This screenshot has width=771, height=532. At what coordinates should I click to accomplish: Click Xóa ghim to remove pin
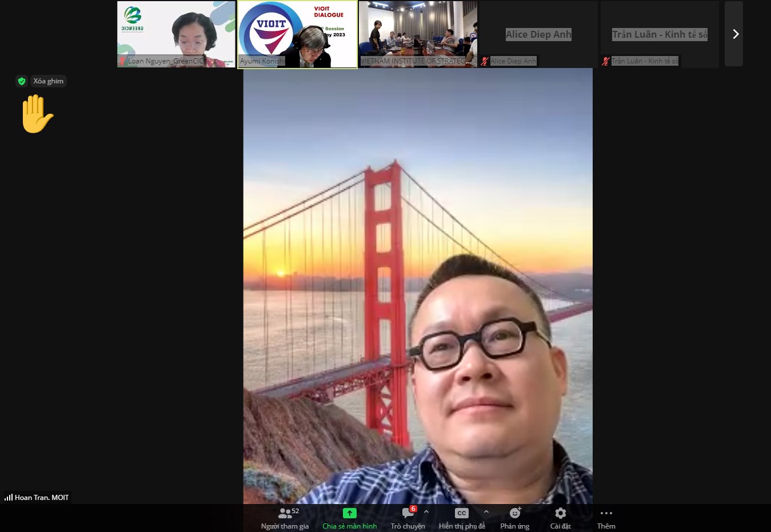pos(48,81)
